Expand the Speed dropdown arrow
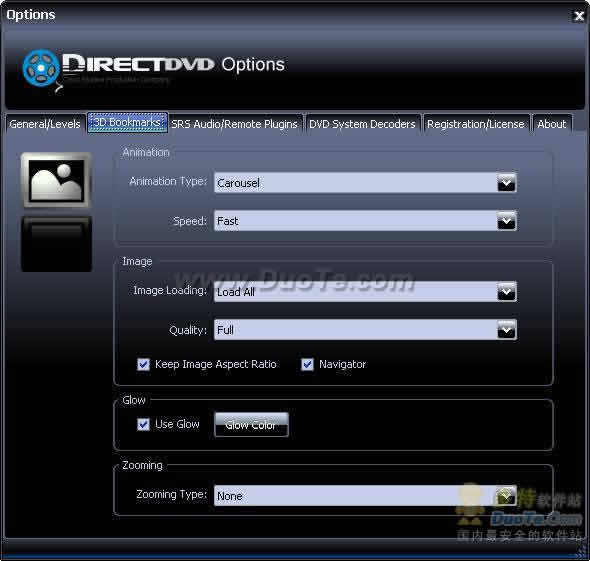Image resolution: width=590 pixels, height=561 pixels. pyautogui.click(x=506, y=221)
